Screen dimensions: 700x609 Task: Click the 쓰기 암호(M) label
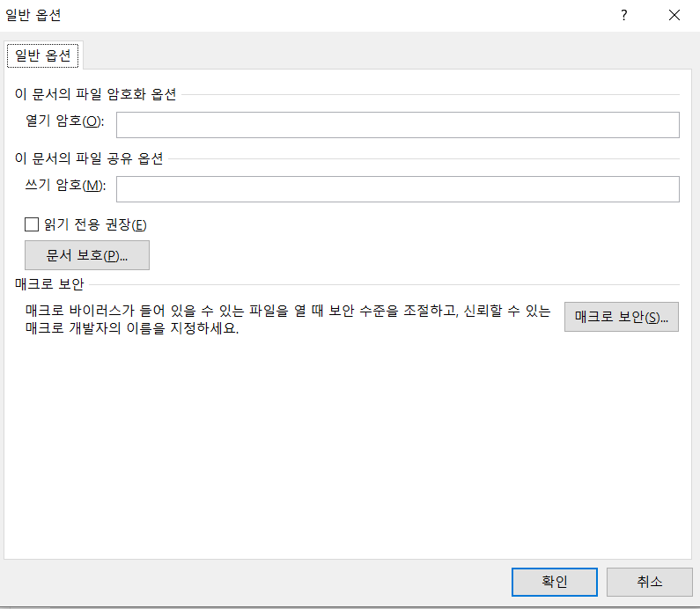(66, 185)
